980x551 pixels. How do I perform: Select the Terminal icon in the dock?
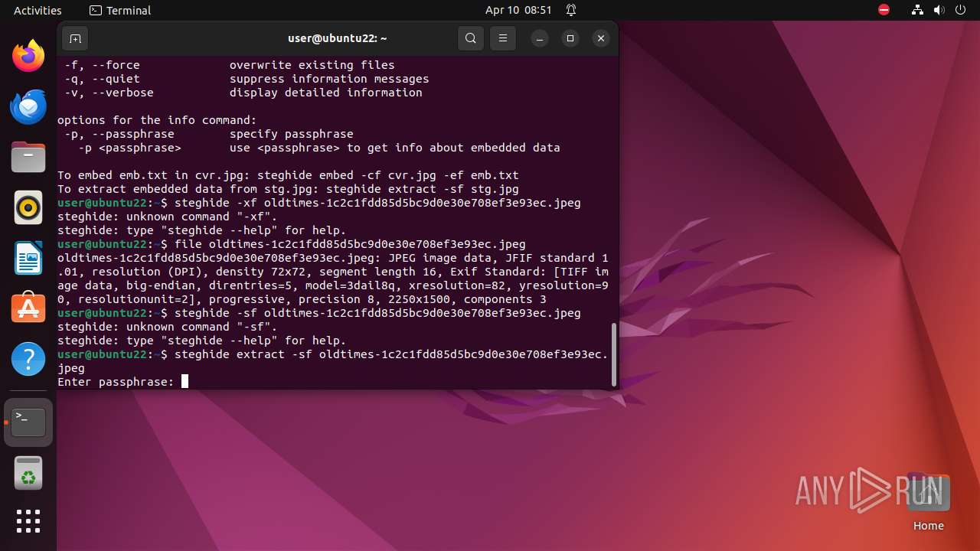(28, 422)
